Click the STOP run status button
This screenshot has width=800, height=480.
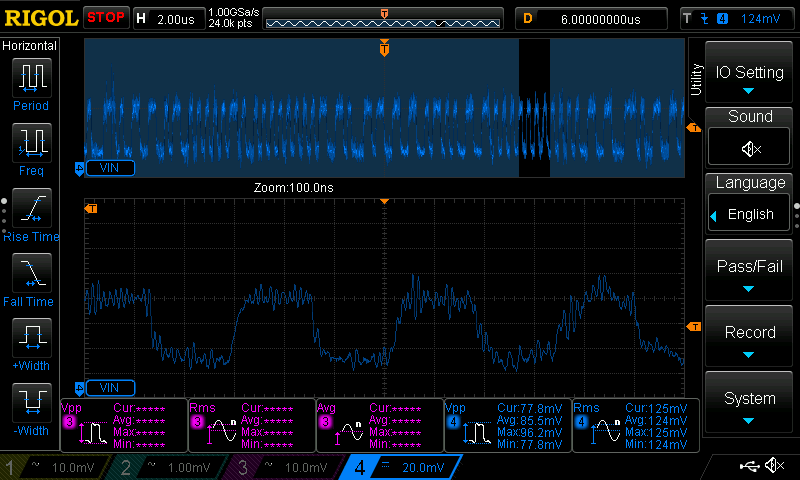pyautogui.click(x=106, y=18)
